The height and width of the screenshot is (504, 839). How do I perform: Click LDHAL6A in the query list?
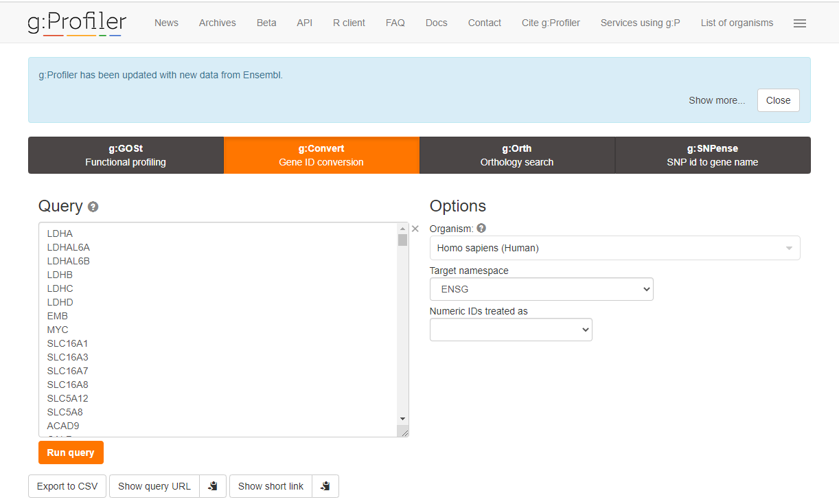68,247
